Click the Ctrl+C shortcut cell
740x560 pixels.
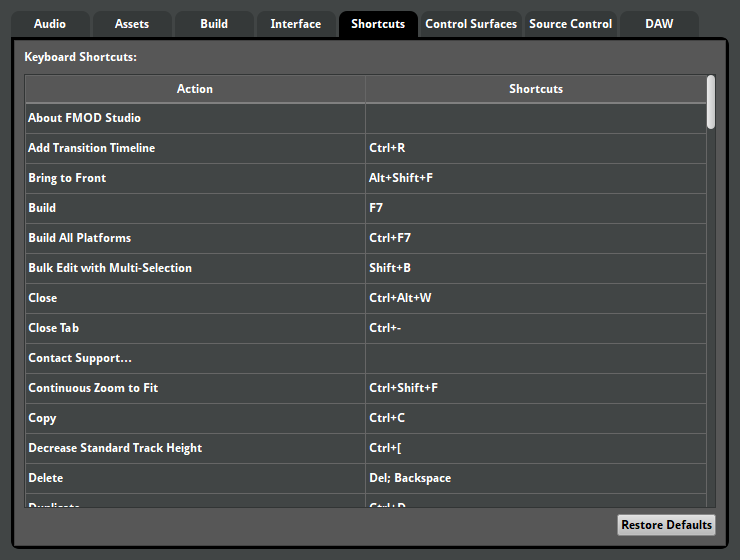[x=536, y=418]
